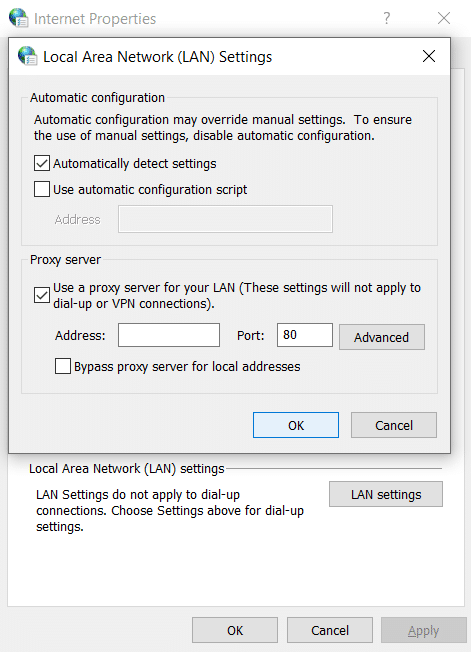The width and height of the screenshot is (471, 652).
Task: Uncheck Automatically detect settings
Action: pos(42,163)
